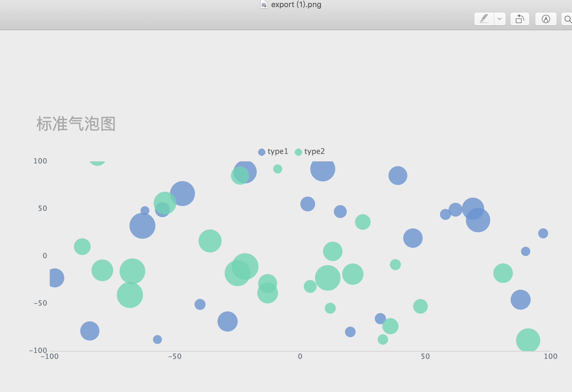The width and height of the screenshot is (572, 392).
Task: Click the export (1).png window title
Action: [296, 4]
